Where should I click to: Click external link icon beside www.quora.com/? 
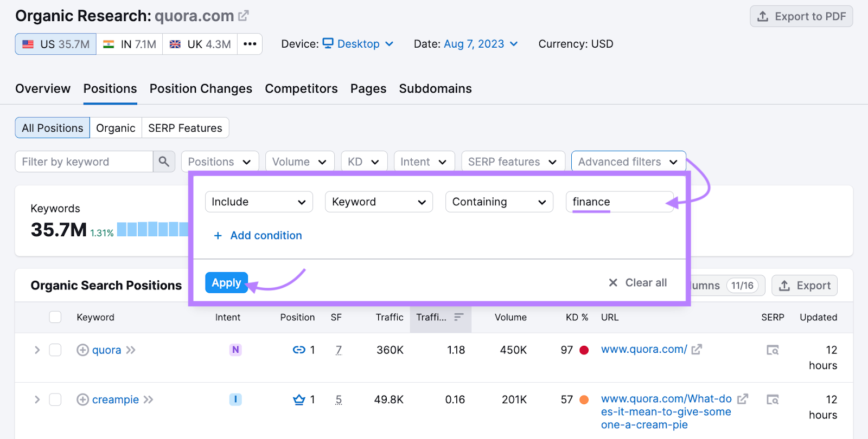(697, 350)
